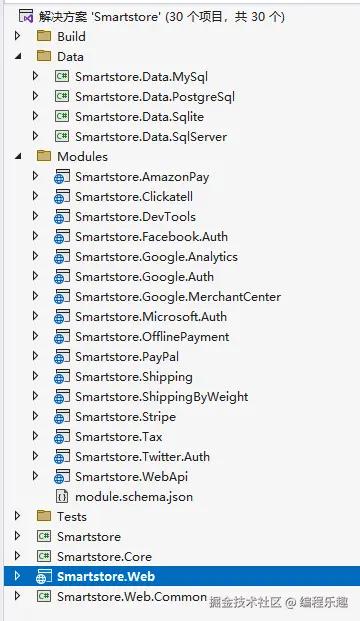Select the Smartstore.PayPal module
Screen dimensions: 360x621
click(127, 356)
